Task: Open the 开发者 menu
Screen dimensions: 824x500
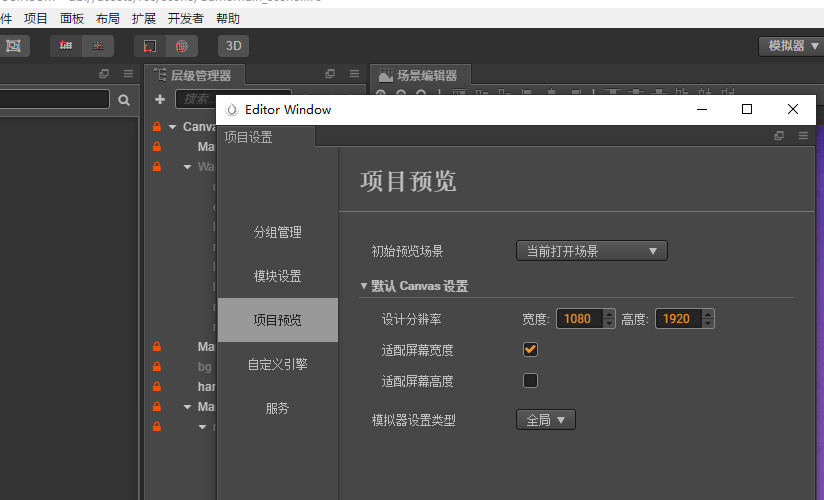Action: coord(186,19)
